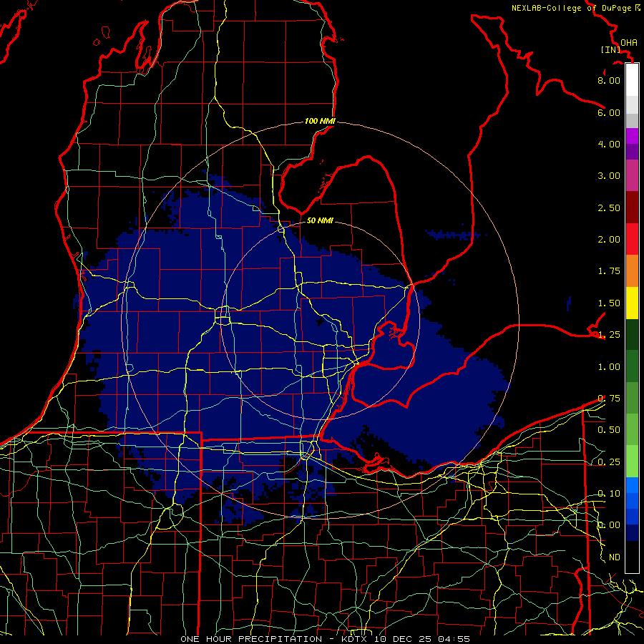Viewport: 644px width, 644px height.
Task: Click the OHA product label above legend
Action: coord(629,43)
